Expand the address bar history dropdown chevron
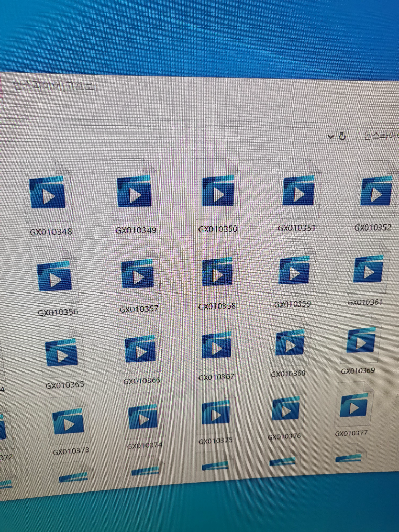399x532 pixels. tap(331, 136)
